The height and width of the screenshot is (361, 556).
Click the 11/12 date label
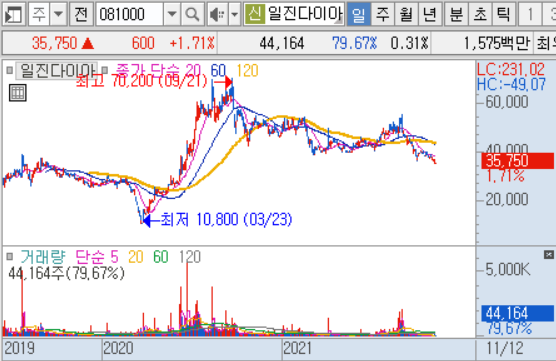click(505, 348)
